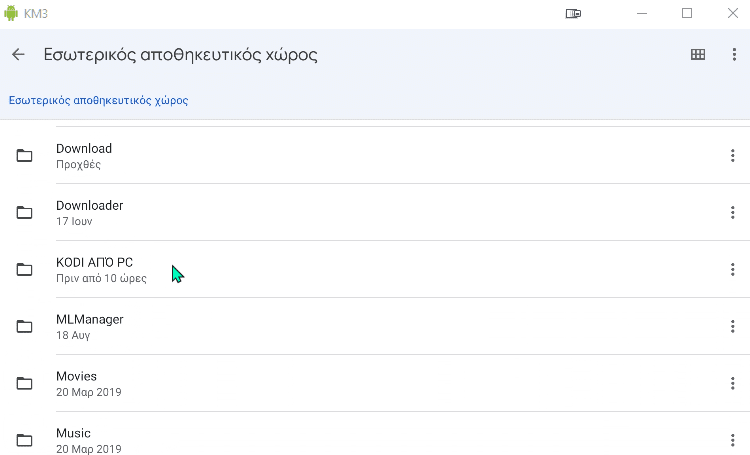
Task: Open more options for Download folder
Action: (x=732, y=155)
